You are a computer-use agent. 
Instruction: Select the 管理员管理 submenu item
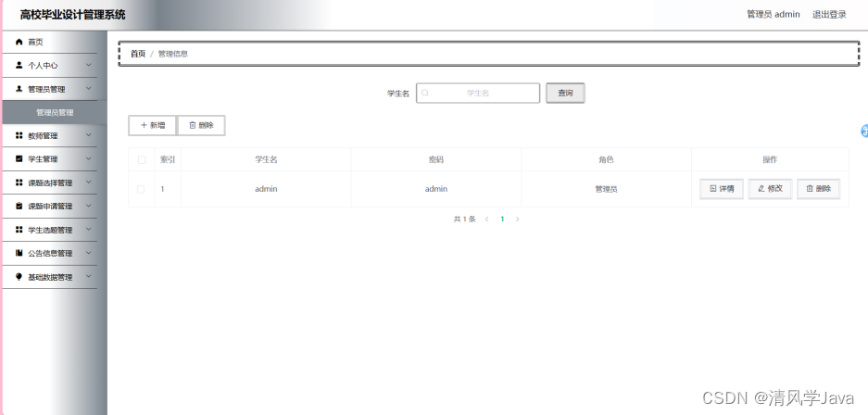click(55, 112)
